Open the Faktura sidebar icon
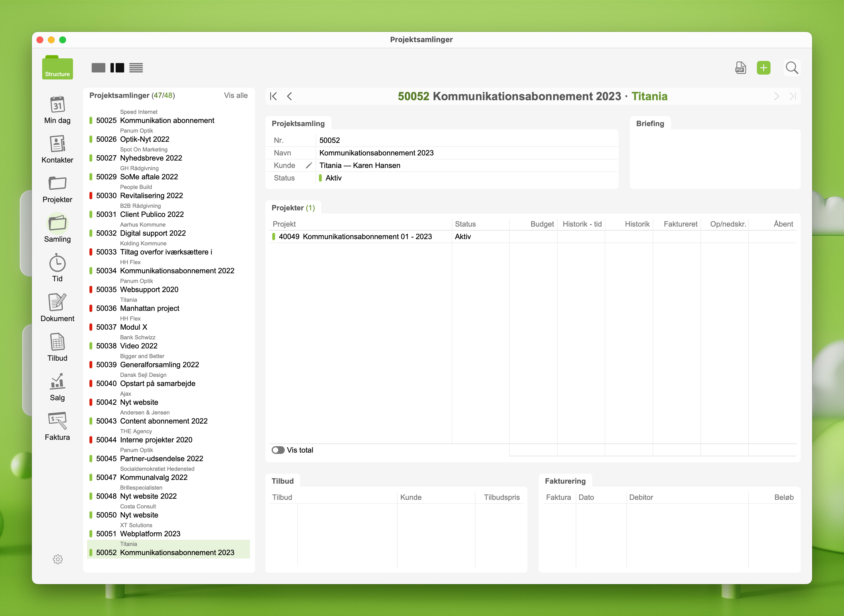This screenshot has width=844, height=616. (58, 421)
